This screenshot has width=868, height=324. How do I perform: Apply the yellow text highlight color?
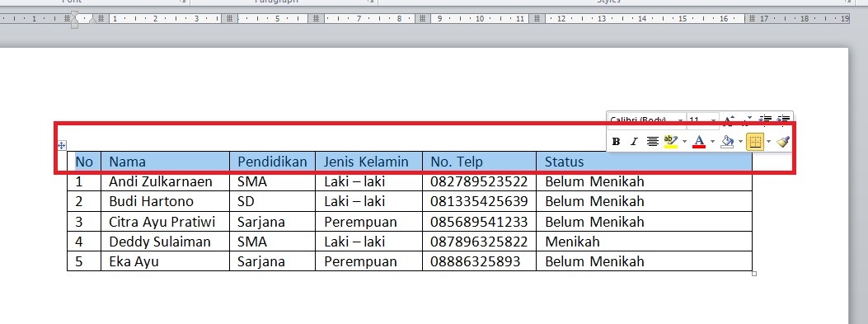click(670, 142)
